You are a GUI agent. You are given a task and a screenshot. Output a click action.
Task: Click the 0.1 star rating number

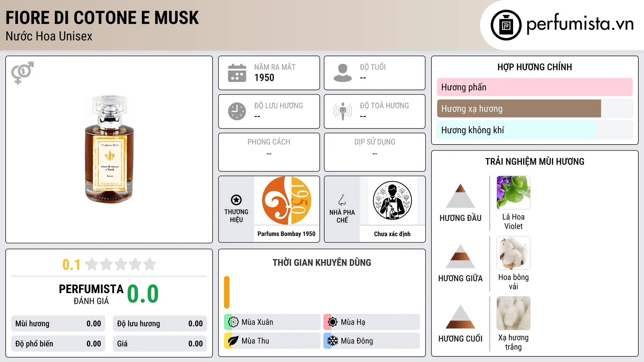pyautogui.click(x=71, y=265)
